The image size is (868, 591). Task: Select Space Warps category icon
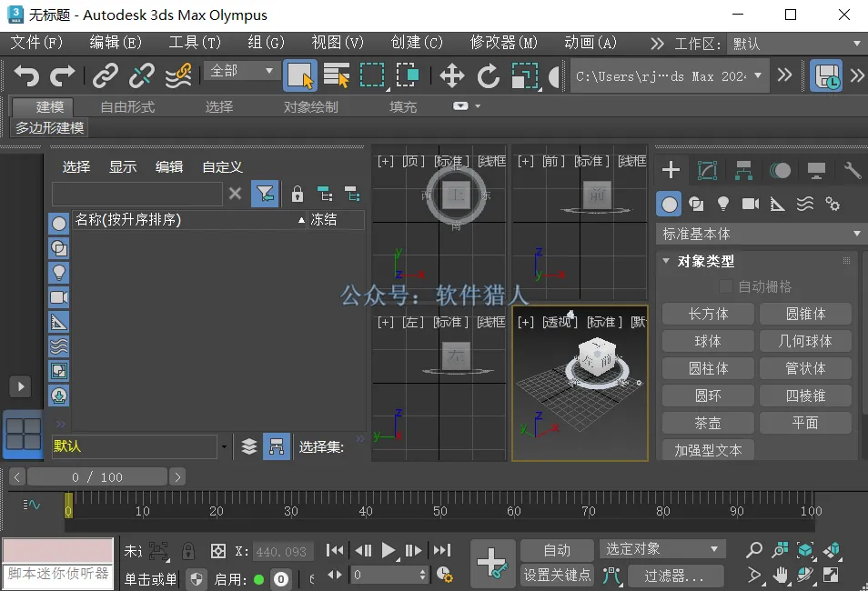[x=805, y=205]
